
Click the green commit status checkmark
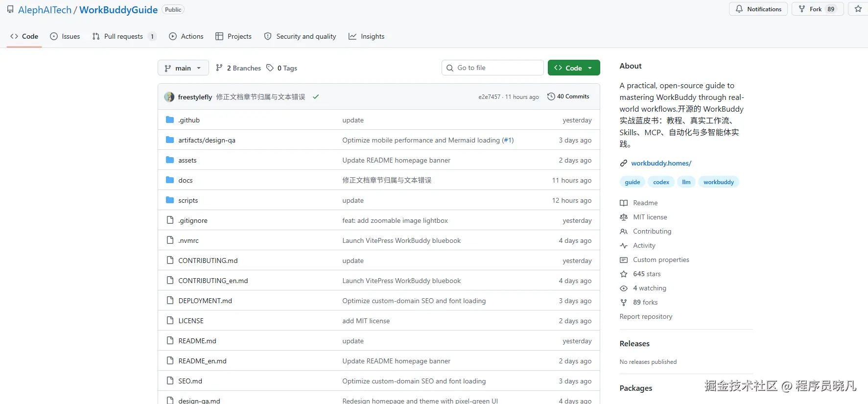[x=316, y=97]
